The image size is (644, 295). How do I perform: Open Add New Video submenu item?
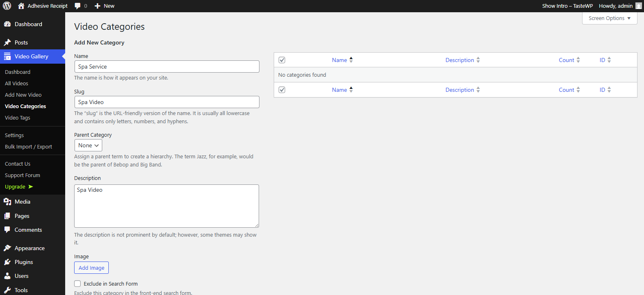pyautogui.click(x=23, y=95)
